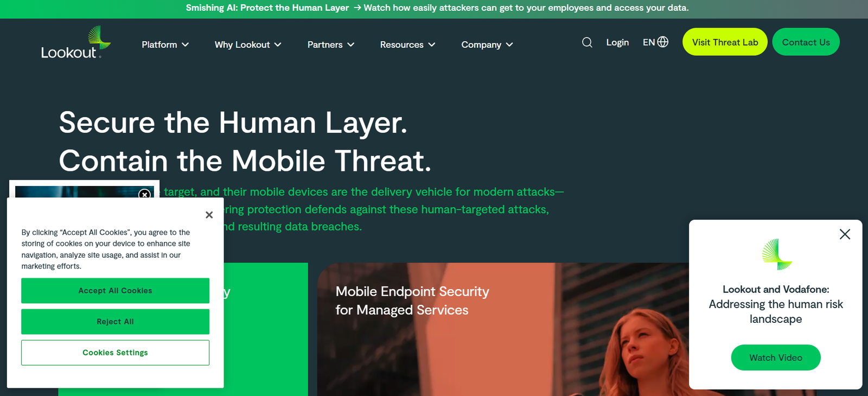The width and height of the screenshot is (868, 396).
Task: Click the Smishing AI announcement banner
Action: tap(437, 8)
